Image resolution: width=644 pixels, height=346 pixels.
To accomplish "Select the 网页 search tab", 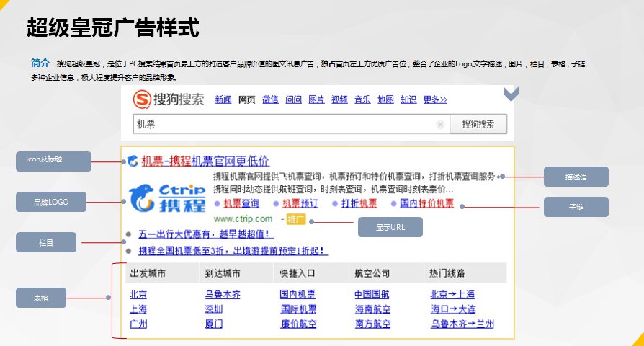I will pyautogui.click(x=247, y=99).
